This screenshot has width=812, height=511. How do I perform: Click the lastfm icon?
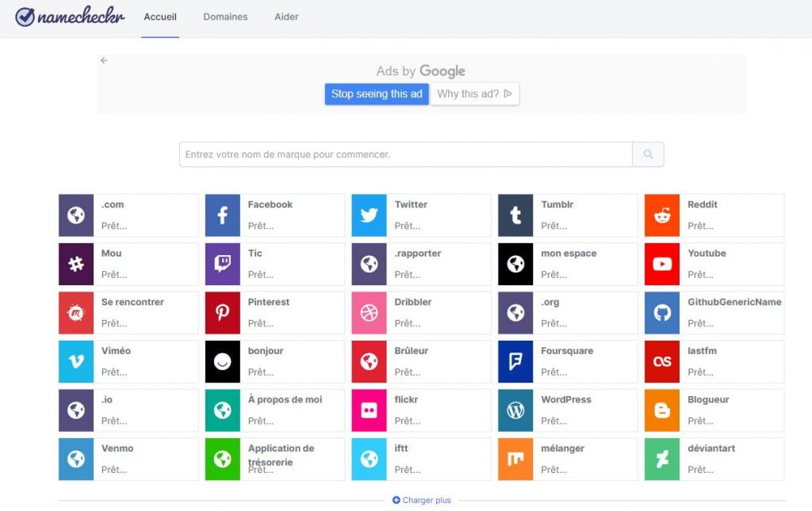coord(662,361)
